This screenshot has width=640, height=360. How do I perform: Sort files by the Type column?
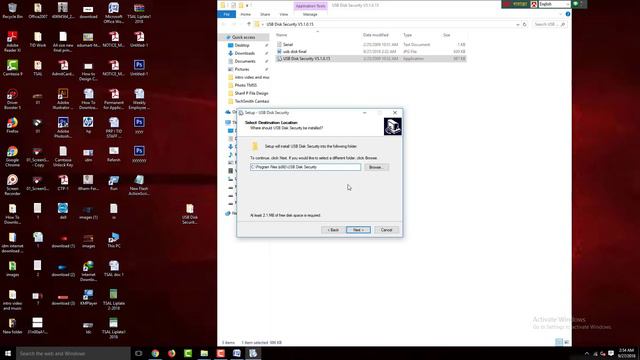tap(407, 35)
